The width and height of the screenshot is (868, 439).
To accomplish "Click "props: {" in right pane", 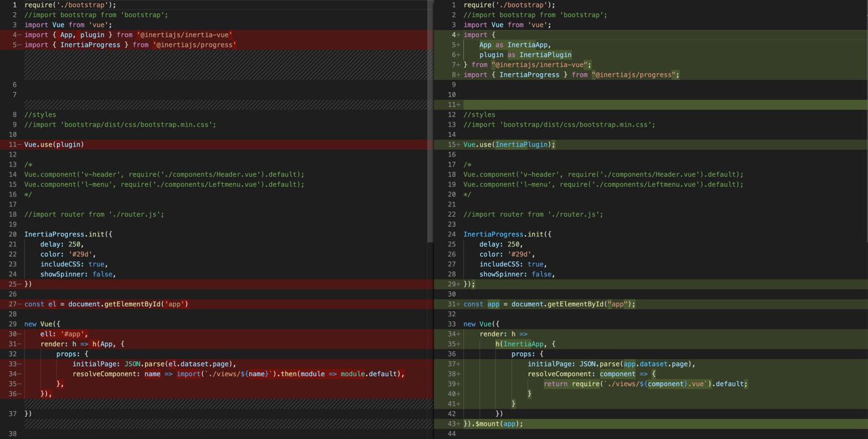I will (x=528, y=354).
